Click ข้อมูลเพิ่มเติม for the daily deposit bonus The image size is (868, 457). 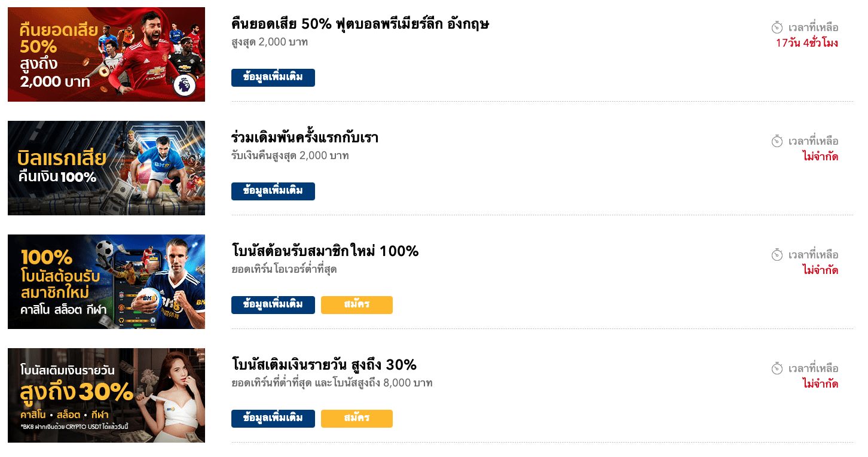pos(273,418)
